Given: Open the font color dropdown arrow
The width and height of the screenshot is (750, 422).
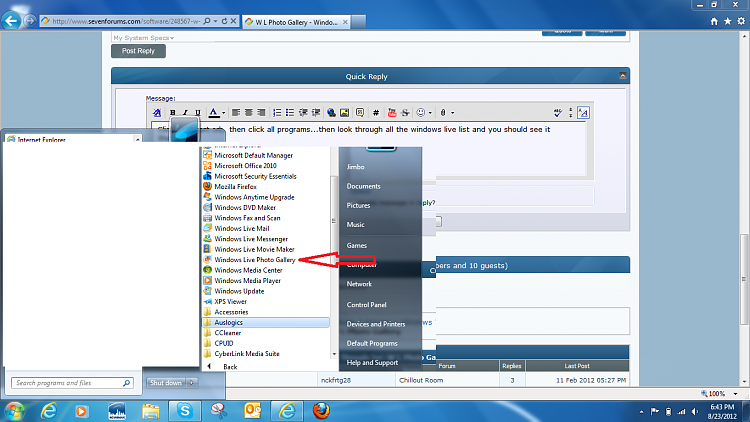Looking at the screenshot, I should tap(223, 113).
